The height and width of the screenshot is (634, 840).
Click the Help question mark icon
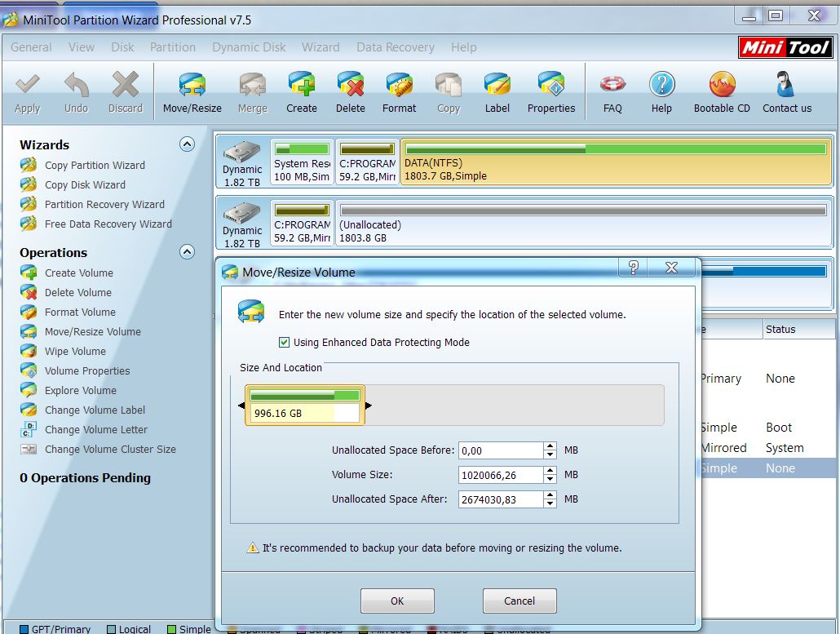[x=661, y=84]
